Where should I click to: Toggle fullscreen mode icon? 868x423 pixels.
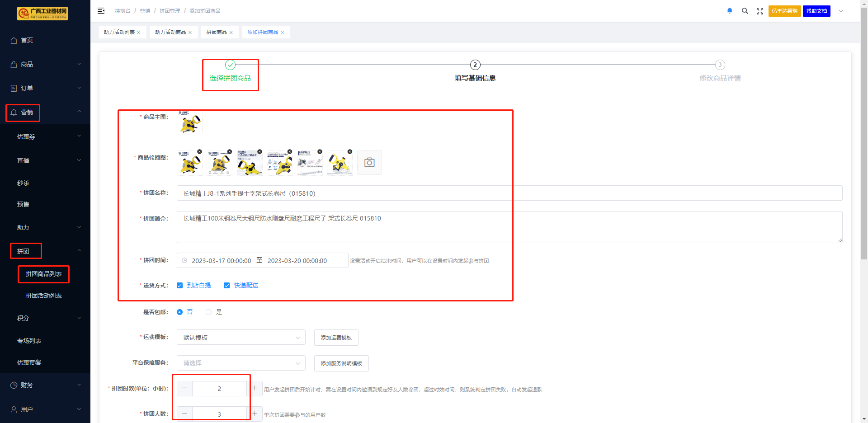[x=759, y=11]
